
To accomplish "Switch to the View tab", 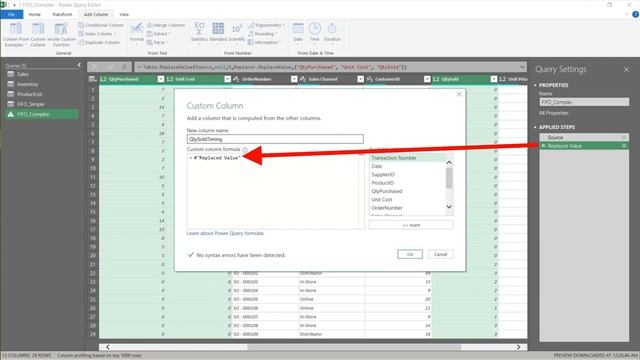I will pyautogui.click(x=124, y=14).
